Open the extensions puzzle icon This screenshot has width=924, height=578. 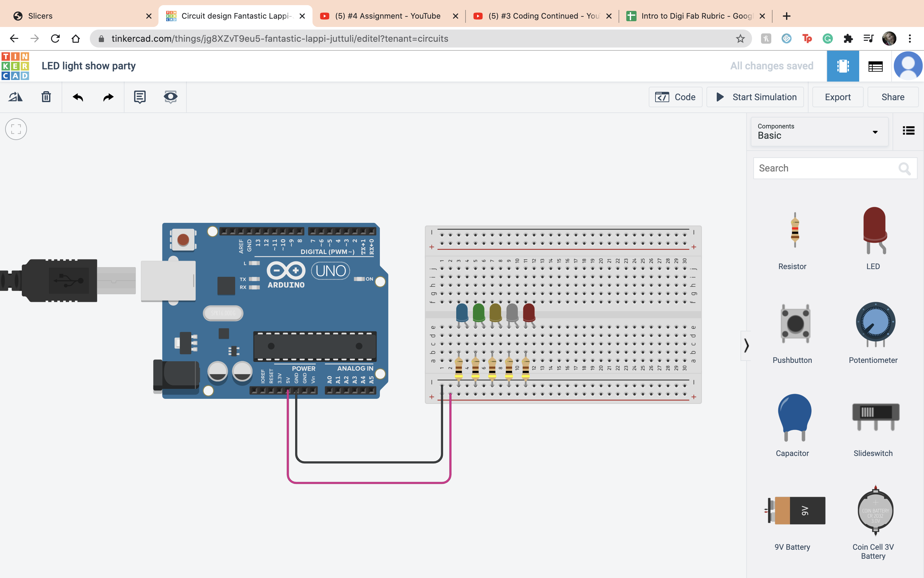coord(848,39)
